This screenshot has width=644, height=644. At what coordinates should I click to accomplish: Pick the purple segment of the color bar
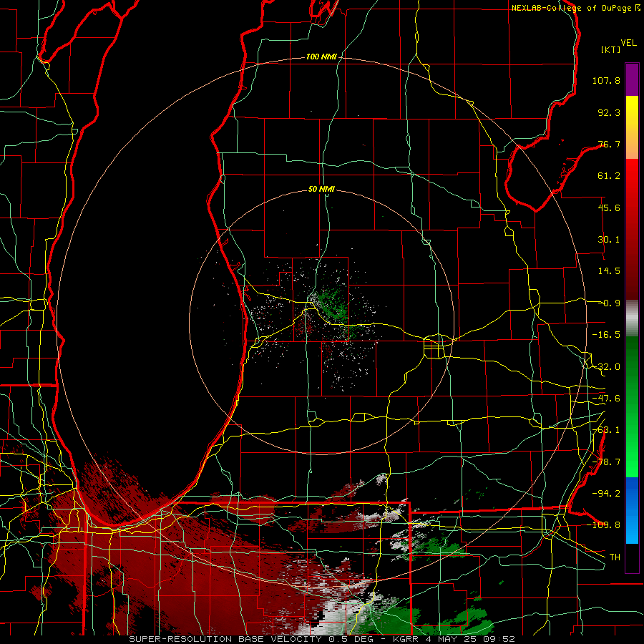(632, 79)
